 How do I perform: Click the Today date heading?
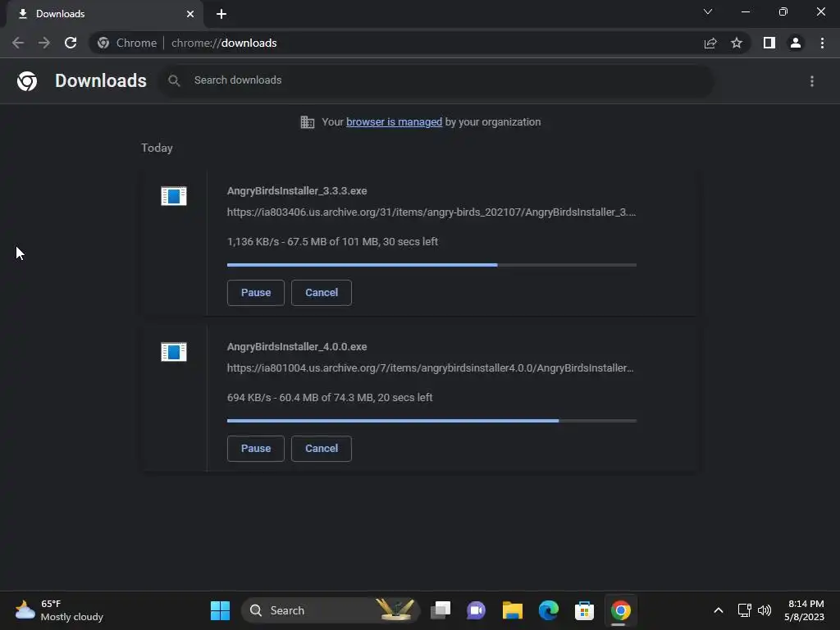(157, 148)
